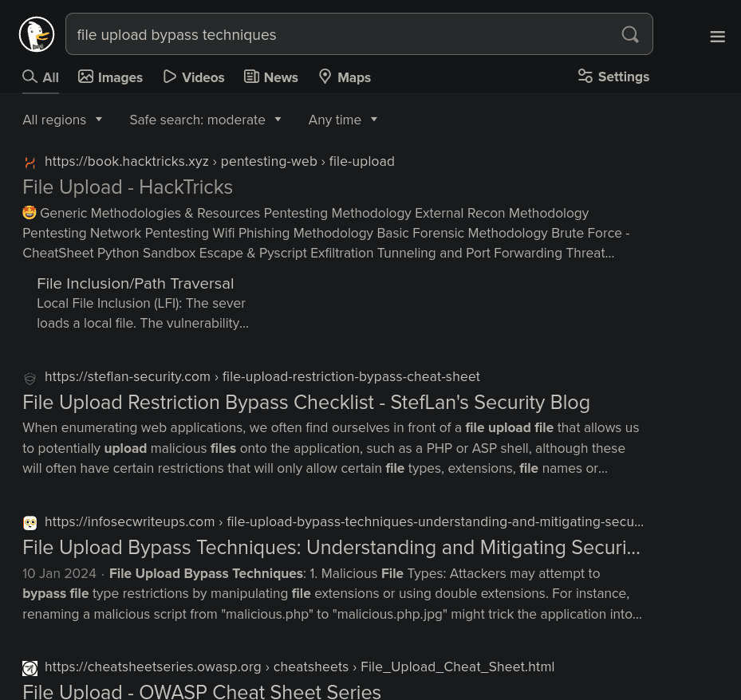The height and width of the screenshot is (700, 741).
Task: Open File Inclusion/Path Traversal sublink
Action: [x=135, y=283]
